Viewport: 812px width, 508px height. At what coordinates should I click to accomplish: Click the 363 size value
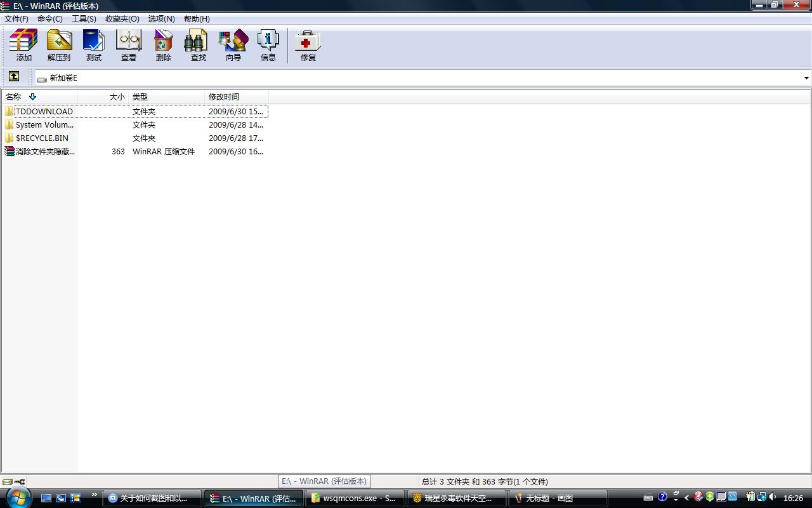118,151
